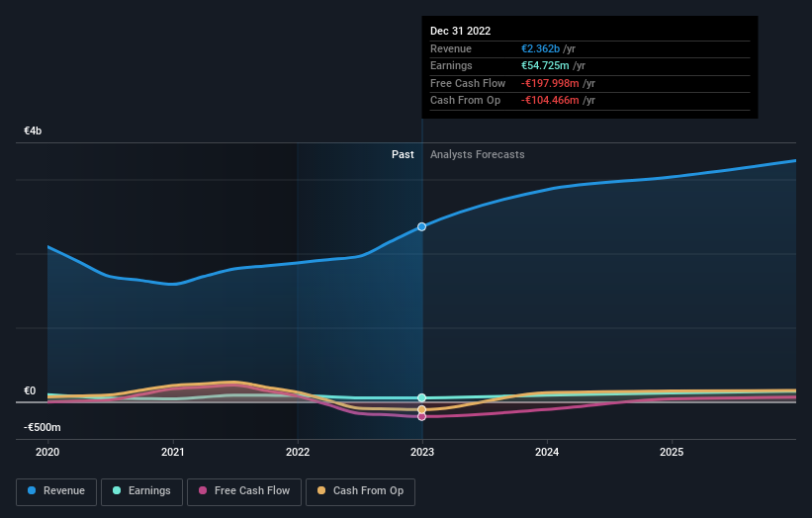Click the €4b y-axis label
The height and width of the screenshot is (518, 812).
pyautogui.click(x=33, y=130)
